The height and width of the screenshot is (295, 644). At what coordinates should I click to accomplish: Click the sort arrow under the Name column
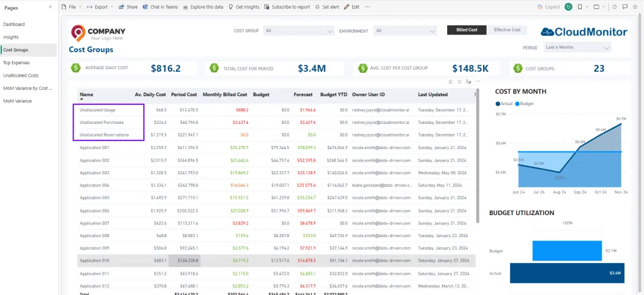click(81, 99)
